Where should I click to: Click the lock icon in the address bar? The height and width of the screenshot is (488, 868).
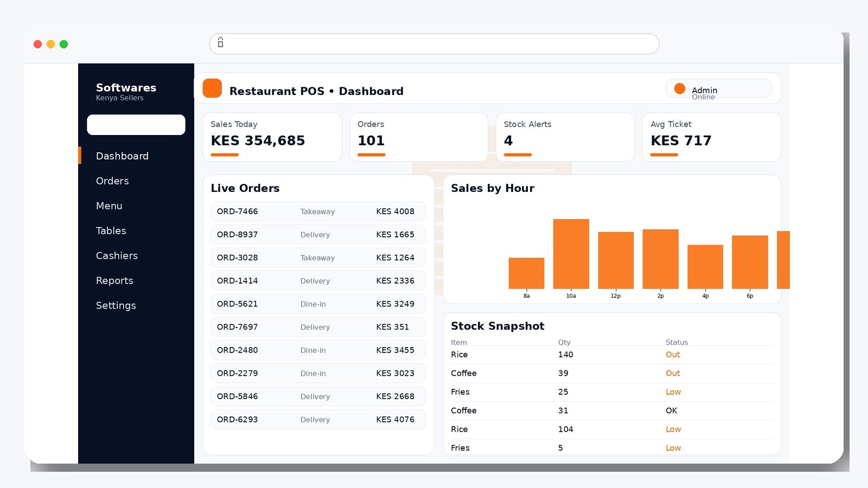pos(220,43)
